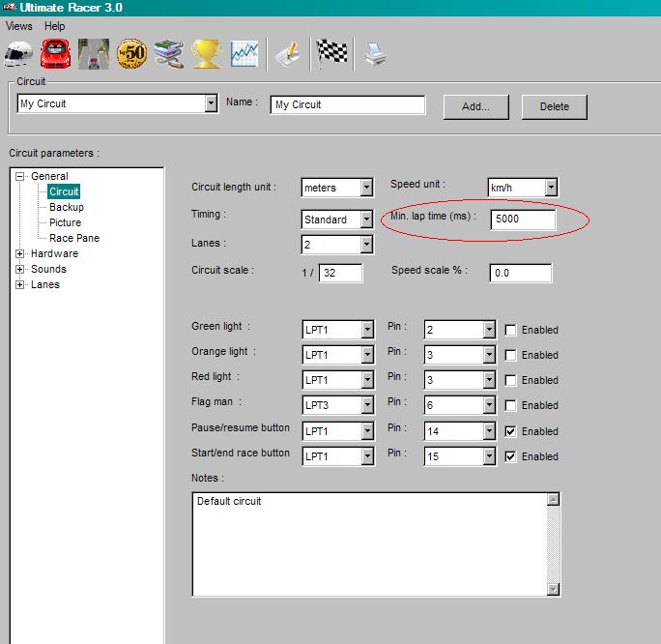Click the race track road icon

(93, 54)
